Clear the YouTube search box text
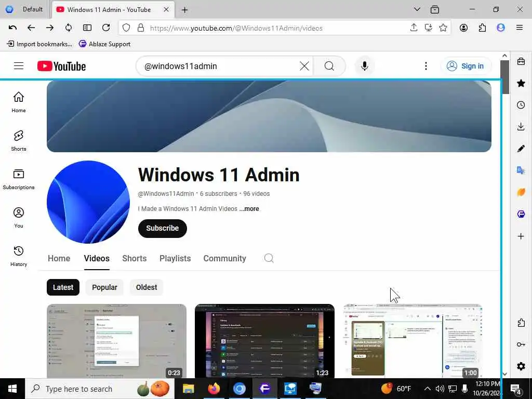This screenshot has width=532, height=399. click(x=304, y=66)
